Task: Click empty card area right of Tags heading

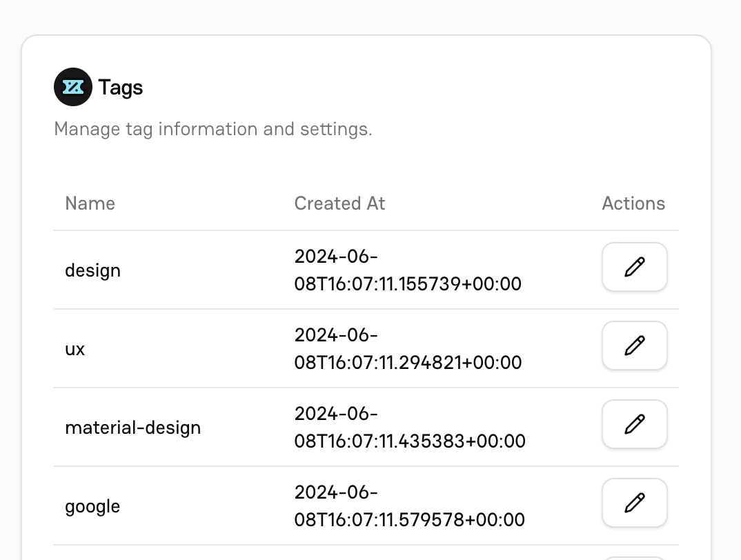Action: click(414, 88)
